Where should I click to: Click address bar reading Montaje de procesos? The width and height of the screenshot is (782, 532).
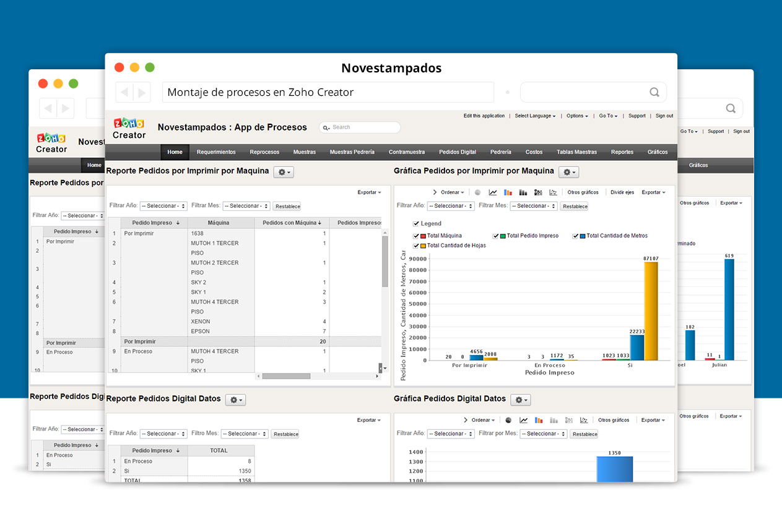coord(328,92)
